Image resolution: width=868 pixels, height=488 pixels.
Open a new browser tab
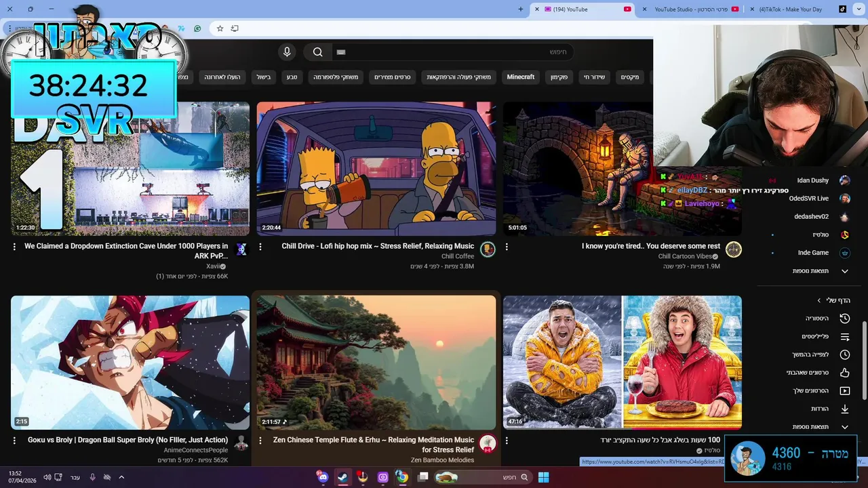(x=521, y=9)
